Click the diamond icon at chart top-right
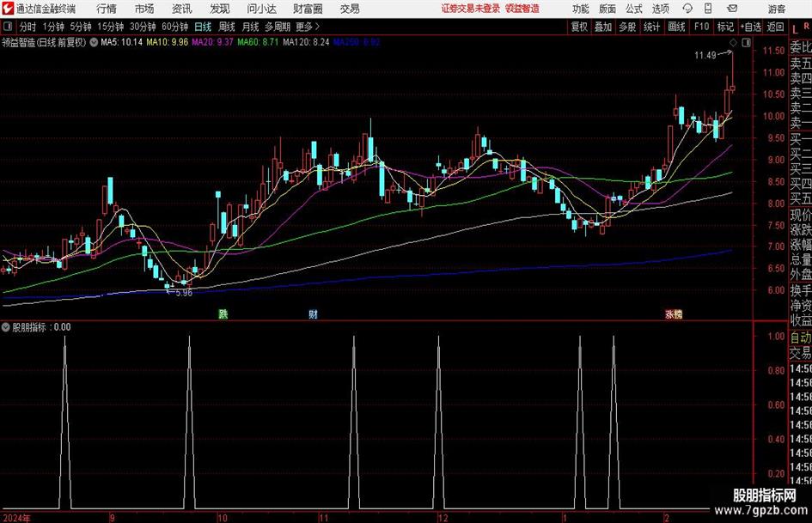This screenshot has height=523, width=812. [733, 43]
